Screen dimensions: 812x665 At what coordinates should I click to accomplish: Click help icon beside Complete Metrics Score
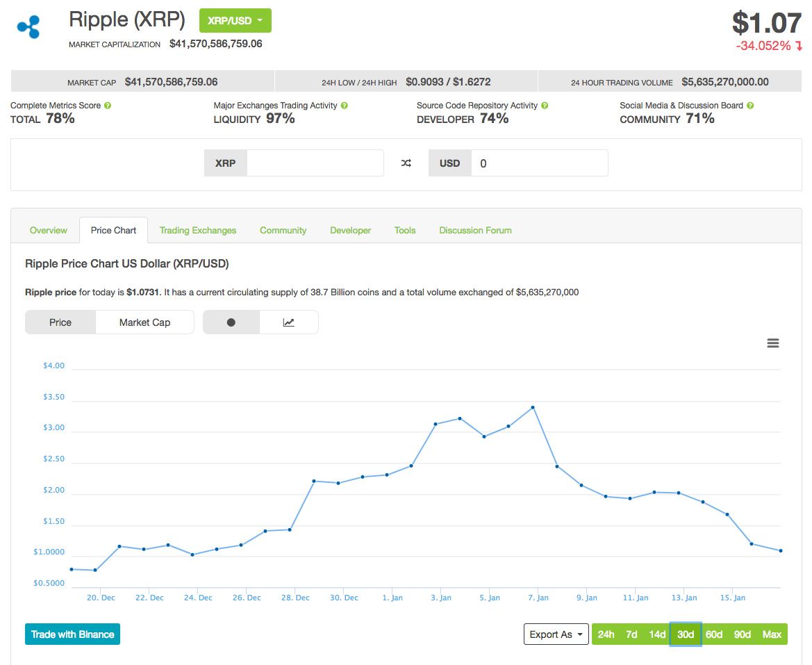(x=108, y=106)
